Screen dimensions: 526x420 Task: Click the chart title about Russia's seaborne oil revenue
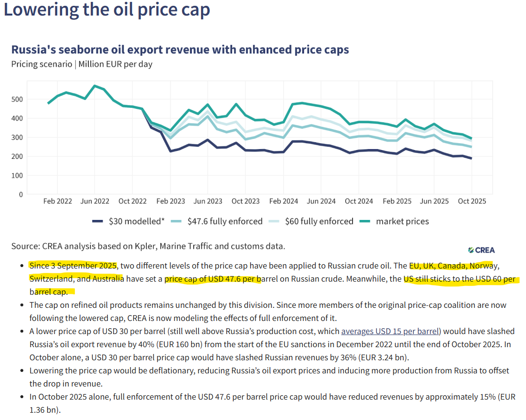pos(180,50)
